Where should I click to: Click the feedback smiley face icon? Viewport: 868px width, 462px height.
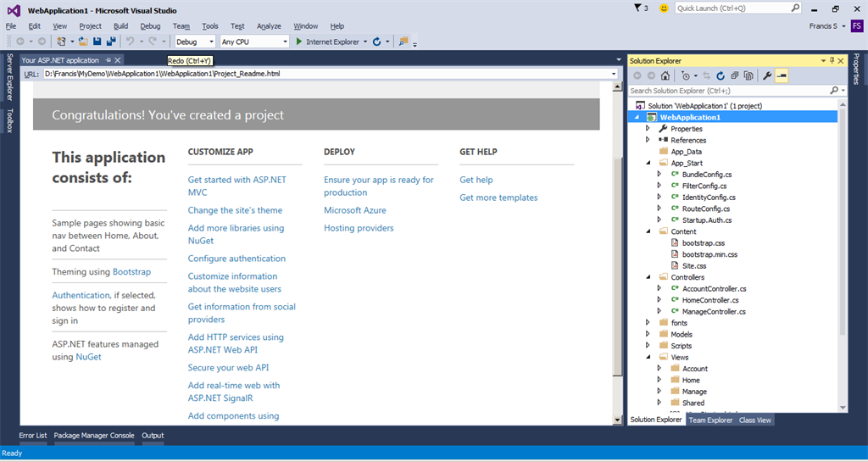click(x=664, y=8)
